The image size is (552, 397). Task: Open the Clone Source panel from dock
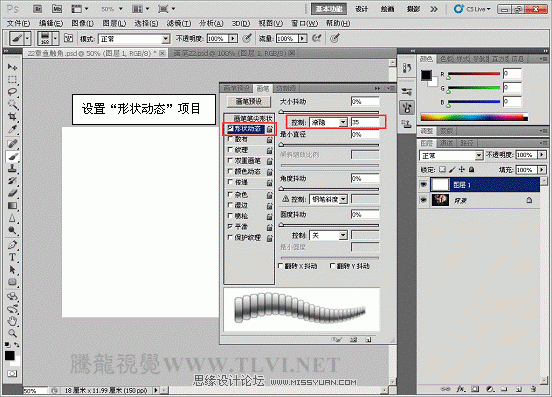click(407, 124)
